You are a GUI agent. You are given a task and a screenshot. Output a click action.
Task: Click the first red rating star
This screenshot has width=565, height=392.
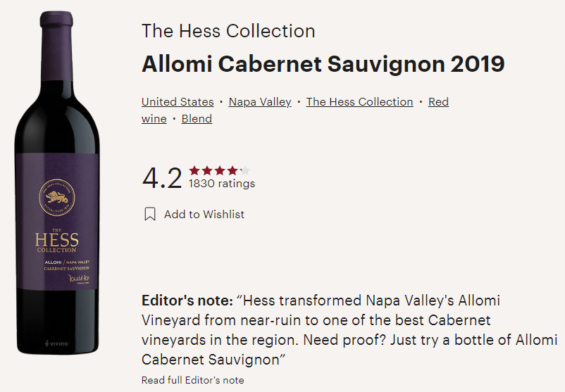tap(194, 170)
